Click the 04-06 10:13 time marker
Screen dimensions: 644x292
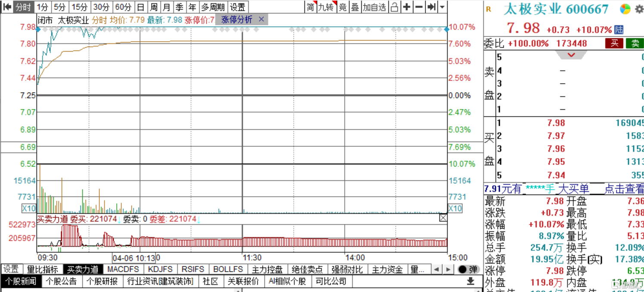[x=134, y=258]
